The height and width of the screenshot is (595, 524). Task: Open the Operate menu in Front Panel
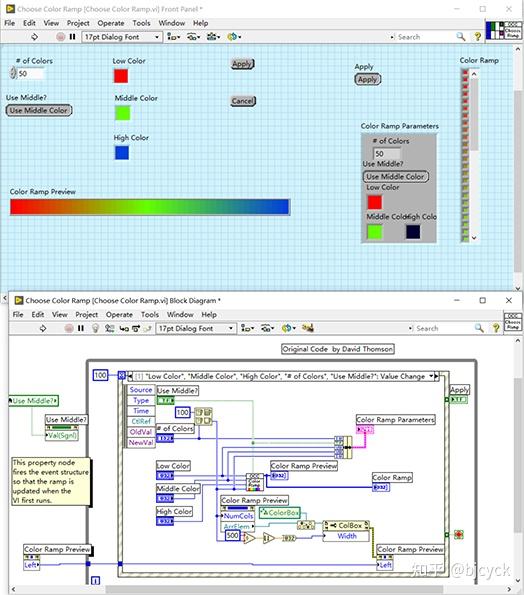111,23
